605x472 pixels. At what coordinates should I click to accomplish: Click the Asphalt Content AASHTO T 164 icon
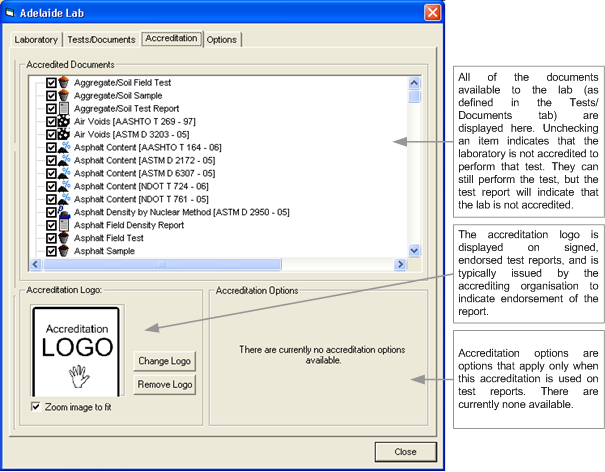click(x=64, y=147)
